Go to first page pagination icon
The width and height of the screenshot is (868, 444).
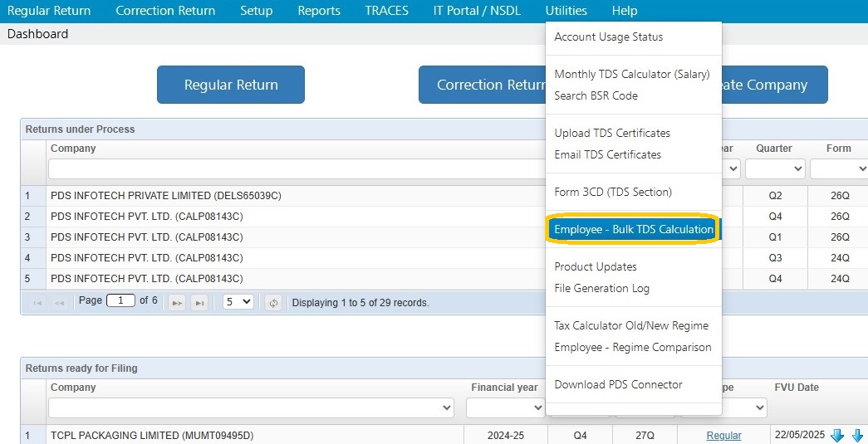tap(37, 303)
